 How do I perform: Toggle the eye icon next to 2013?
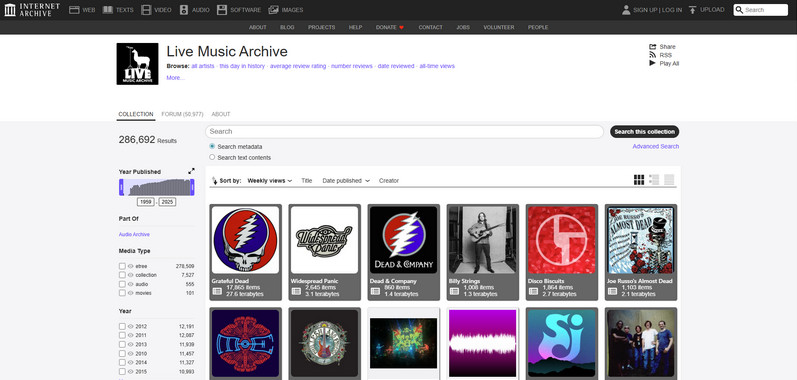131,344
